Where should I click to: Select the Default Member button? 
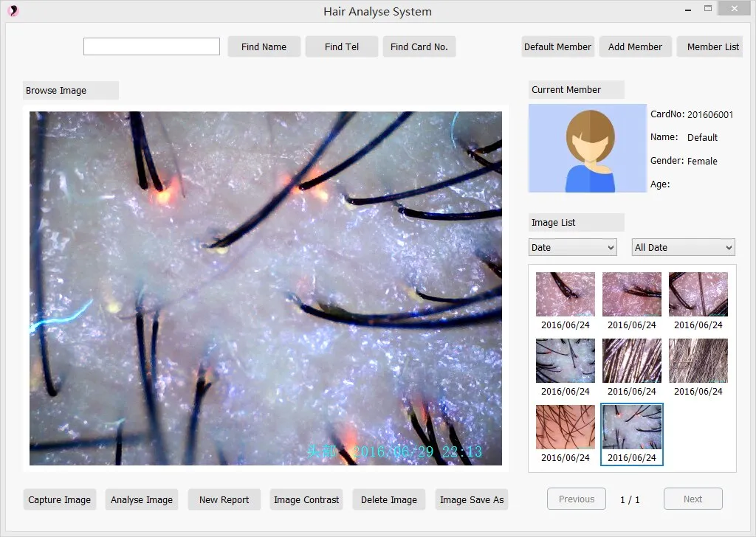(x=557, y=46)
